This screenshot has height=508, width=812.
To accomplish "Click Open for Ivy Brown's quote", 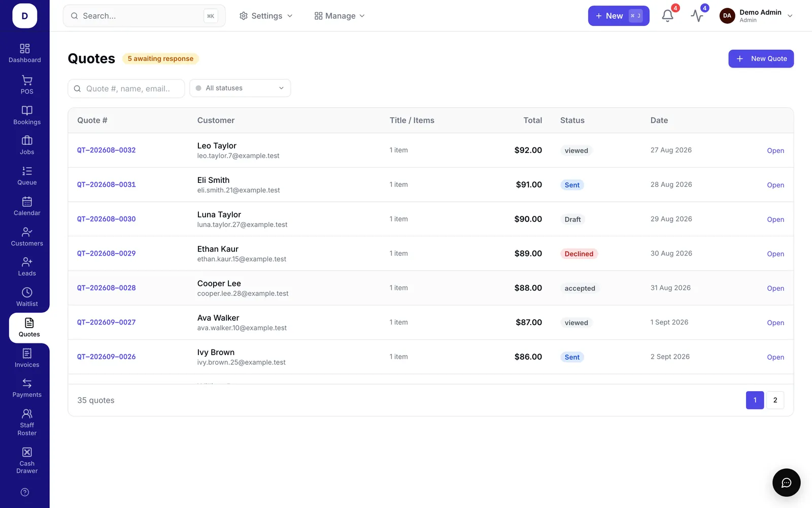I will click(x=775, y=357).
